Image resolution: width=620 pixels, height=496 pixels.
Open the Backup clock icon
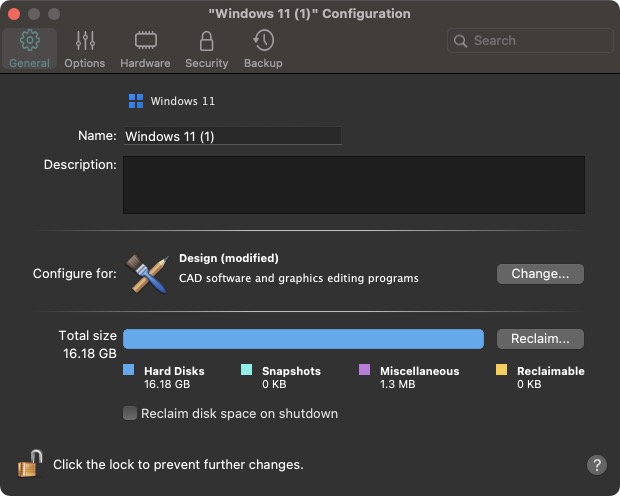click(x=263, y=40)
